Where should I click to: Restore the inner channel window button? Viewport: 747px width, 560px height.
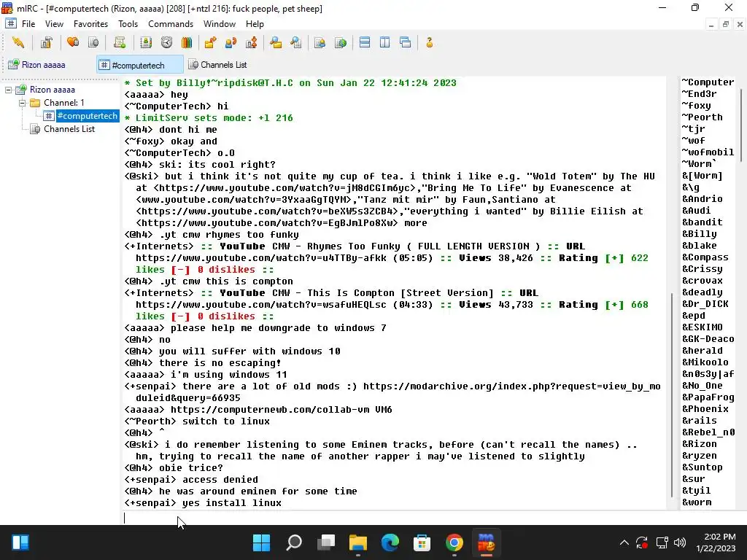726,24
